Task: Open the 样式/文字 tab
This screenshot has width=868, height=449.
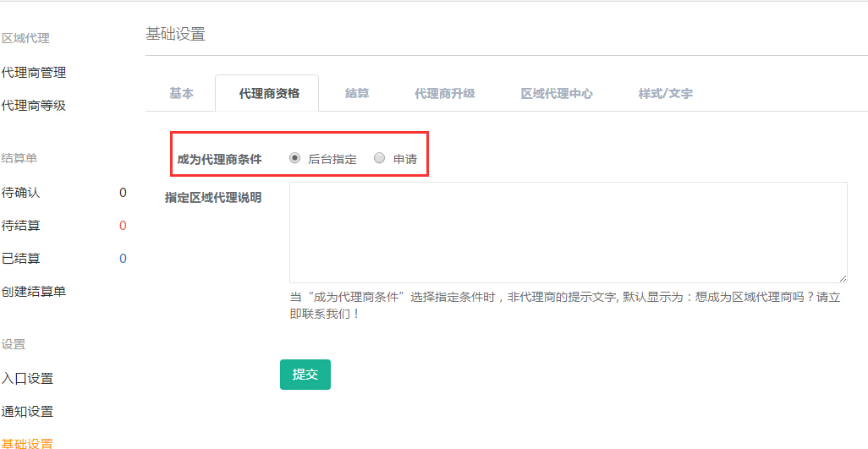Action: (x=665, y=94)
